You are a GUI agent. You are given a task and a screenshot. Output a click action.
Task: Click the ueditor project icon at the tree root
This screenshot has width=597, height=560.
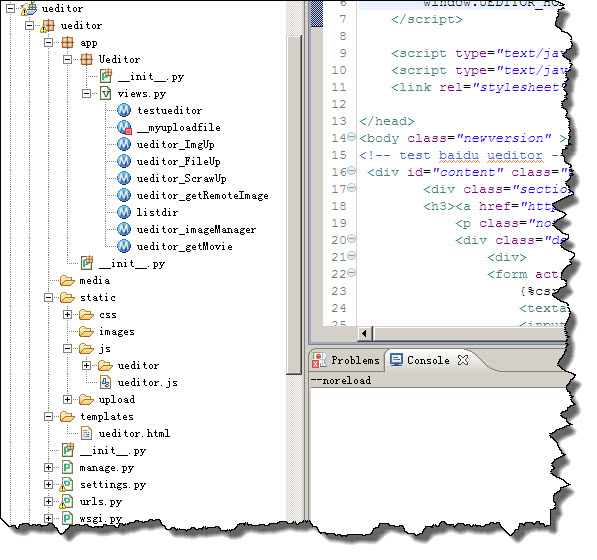pos(29,8)
